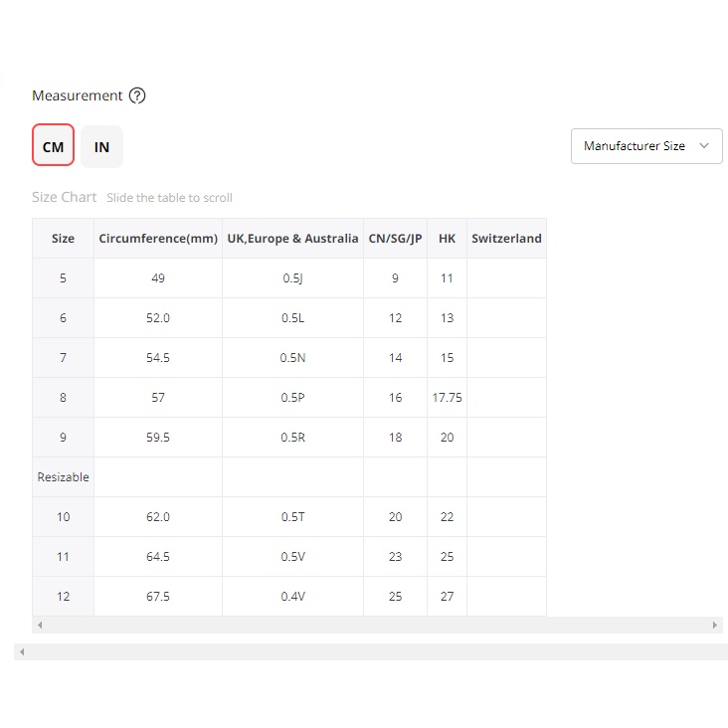Click the lower page horizontal scrollbar
This screenshot has height=728, width=728.
tap(378, 651)
